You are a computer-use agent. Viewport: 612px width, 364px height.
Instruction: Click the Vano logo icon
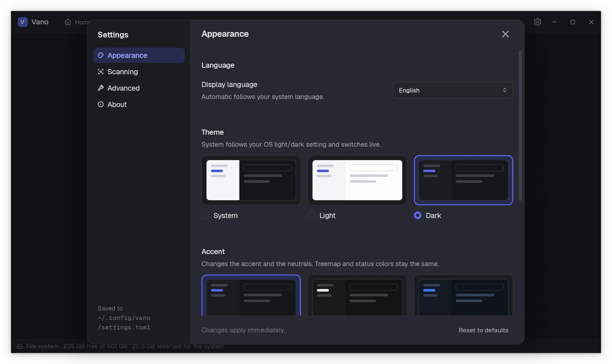23,22
